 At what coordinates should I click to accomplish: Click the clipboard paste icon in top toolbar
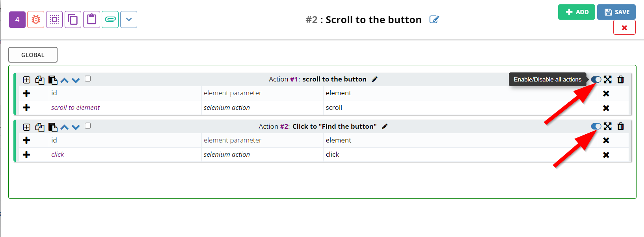[x=91, y=20]
